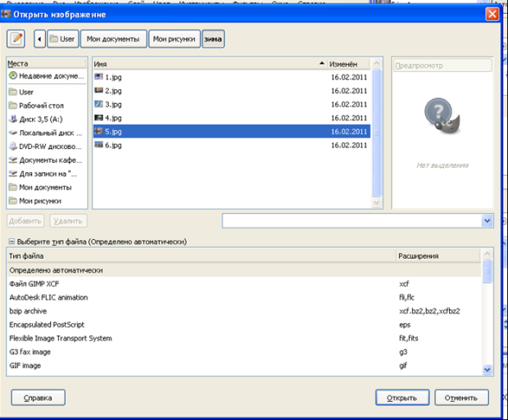
Task: Select the 1.jpg file thumbnail icon
Action: [99, 77]
